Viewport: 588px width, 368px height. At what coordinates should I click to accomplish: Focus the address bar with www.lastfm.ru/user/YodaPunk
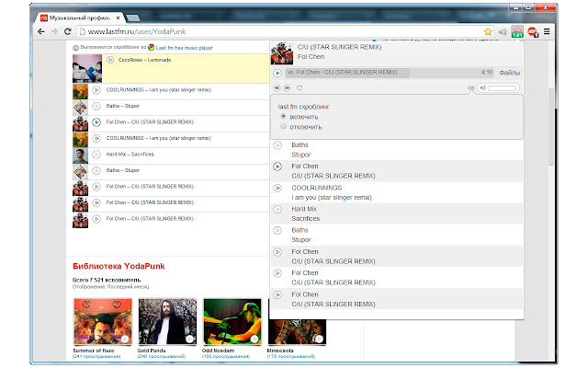coord(279,31)
